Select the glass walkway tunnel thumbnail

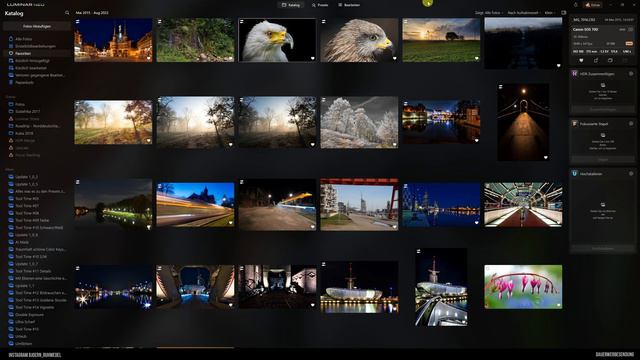coord(523,204)
